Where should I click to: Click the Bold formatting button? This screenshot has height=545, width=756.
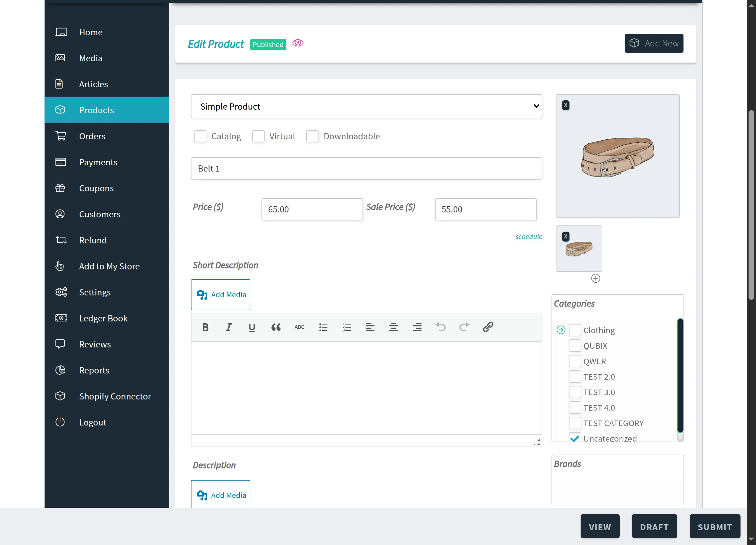(205, 327)
